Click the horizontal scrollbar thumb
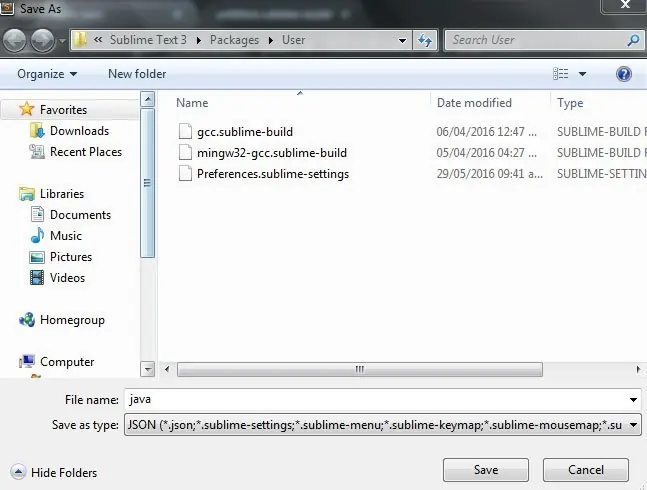The image size is (647, 490). tap(360, 369)
